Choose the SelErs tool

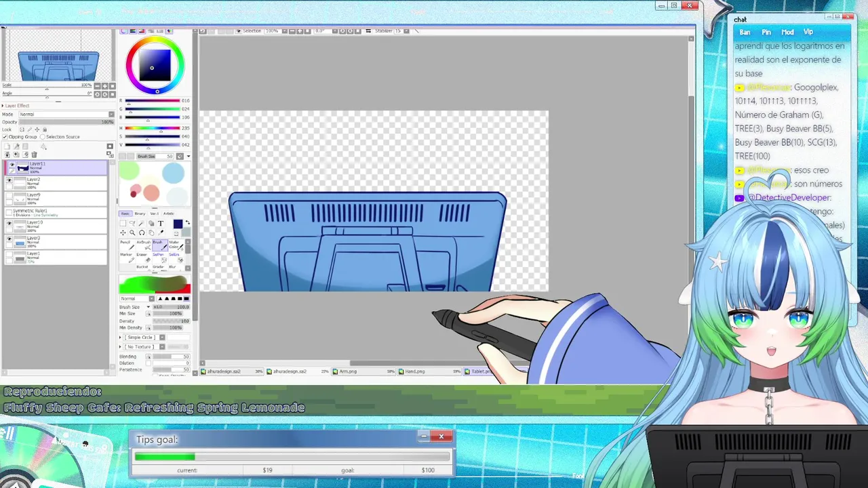coord(176,258)
